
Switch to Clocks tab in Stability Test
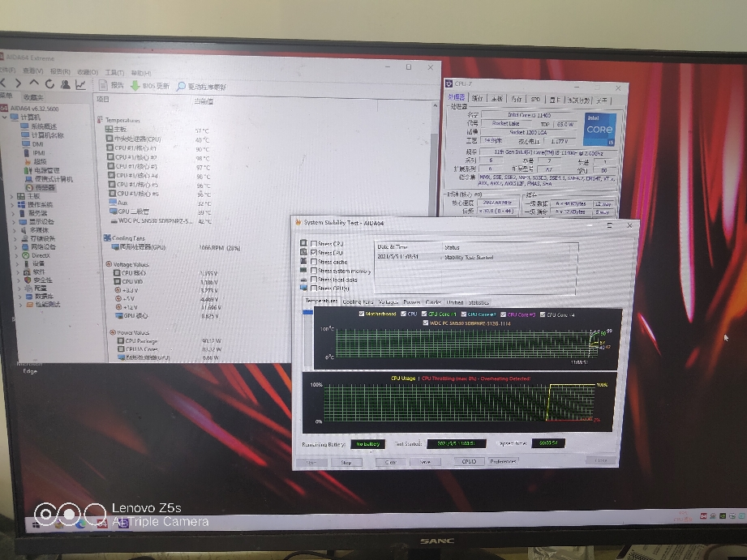point(433,302)
